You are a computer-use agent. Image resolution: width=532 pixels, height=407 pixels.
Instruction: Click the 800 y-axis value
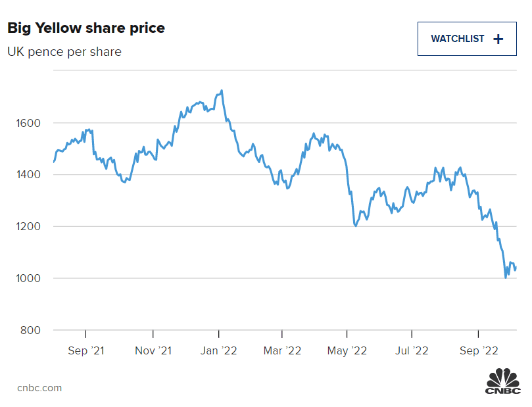point(32,330)
